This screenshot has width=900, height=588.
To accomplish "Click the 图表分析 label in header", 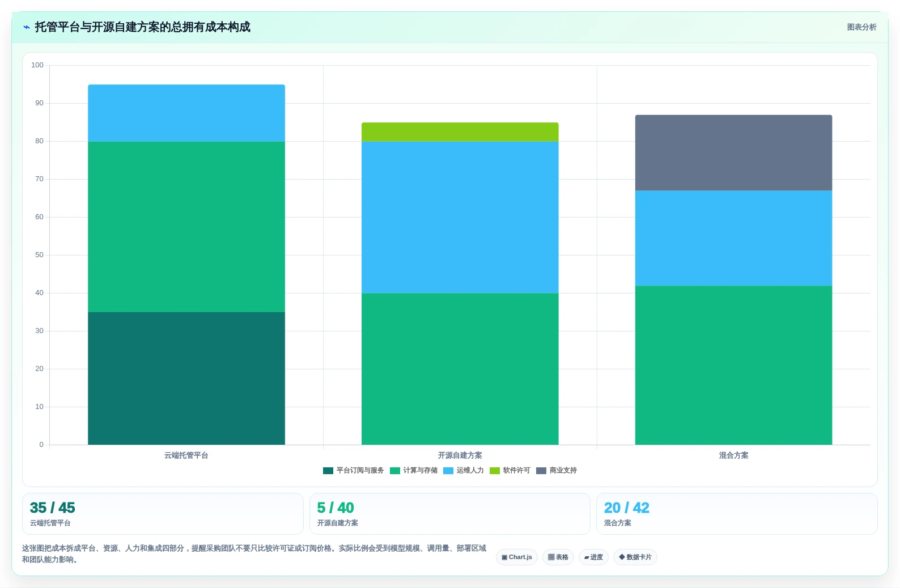I will (x=861, y=27).
